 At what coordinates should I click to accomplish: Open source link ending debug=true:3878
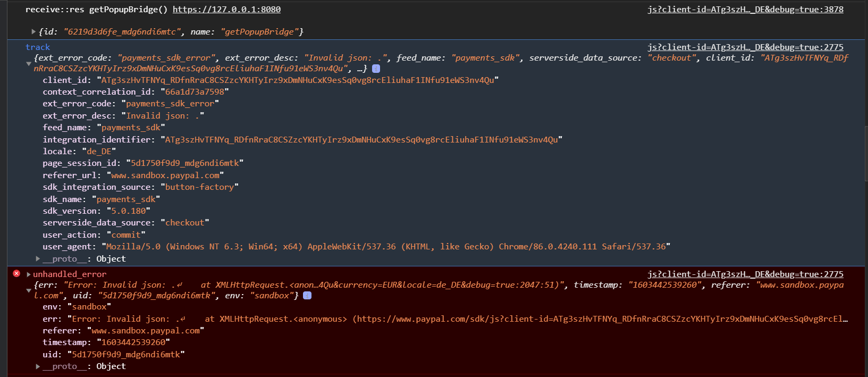745,10
